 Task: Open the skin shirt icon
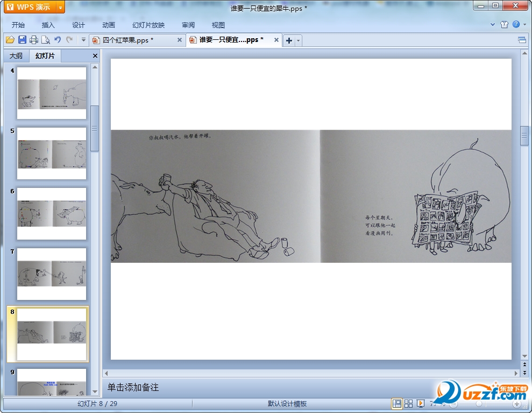[504, 24]
